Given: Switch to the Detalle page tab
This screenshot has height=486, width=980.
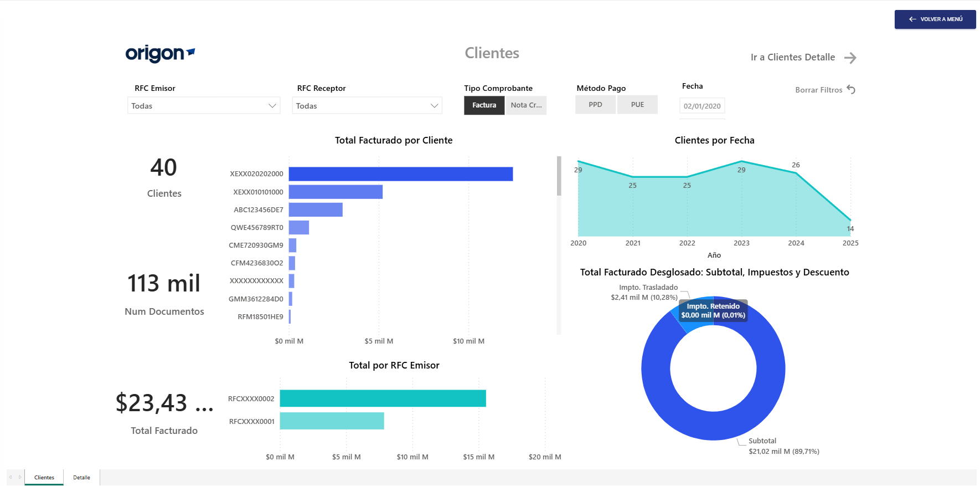Looking at the screenshot, I should (81, 478).
